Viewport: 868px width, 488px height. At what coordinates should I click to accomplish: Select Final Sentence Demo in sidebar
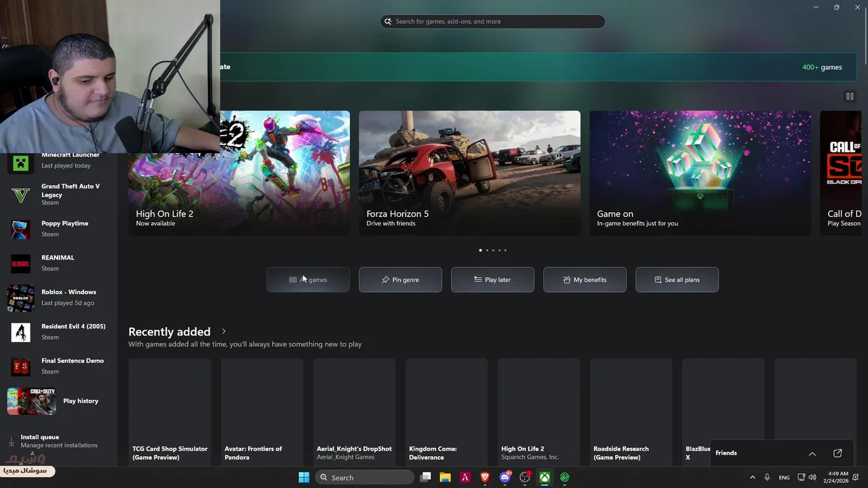click(x=58, y=367)
